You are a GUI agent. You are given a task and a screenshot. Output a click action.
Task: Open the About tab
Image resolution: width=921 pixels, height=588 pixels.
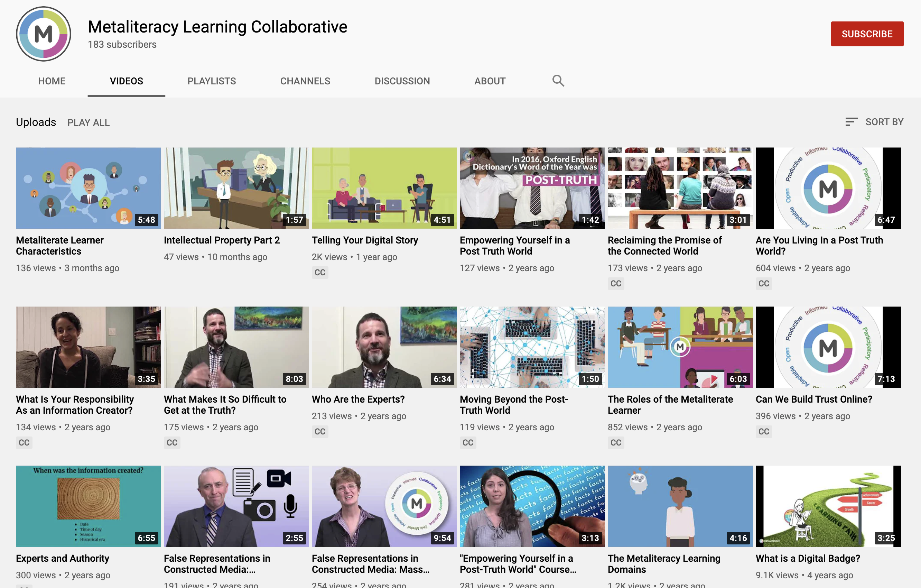[490, 81]
